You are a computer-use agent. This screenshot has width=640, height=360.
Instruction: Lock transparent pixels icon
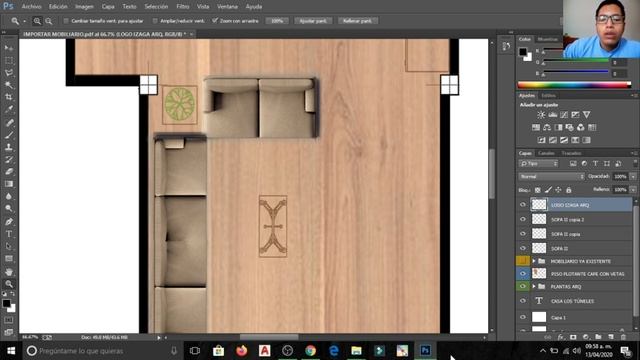point(538,190)
